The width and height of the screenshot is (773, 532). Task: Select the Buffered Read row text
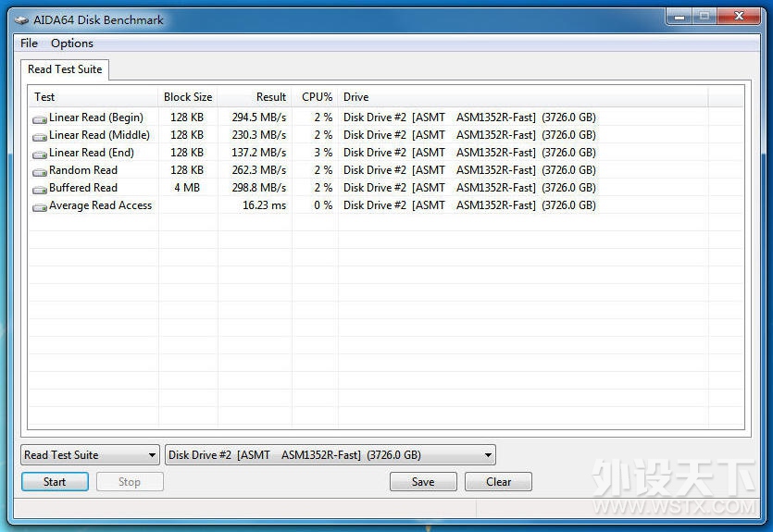point(83,188)
